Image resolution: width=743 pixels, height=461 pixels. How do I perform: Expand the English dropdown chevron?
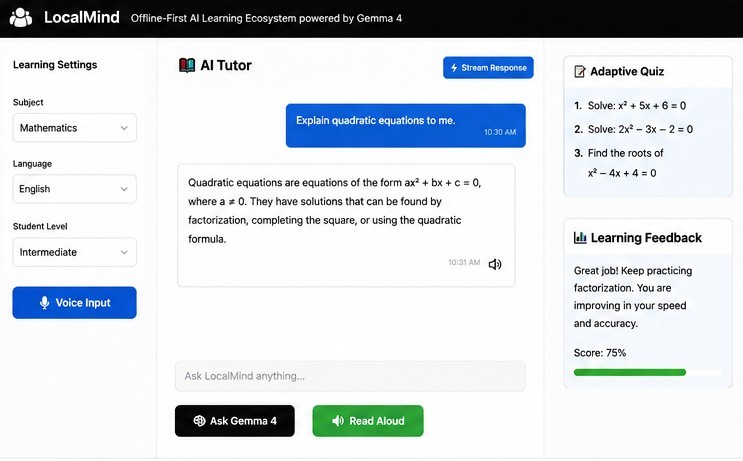(x=124, y=189)
